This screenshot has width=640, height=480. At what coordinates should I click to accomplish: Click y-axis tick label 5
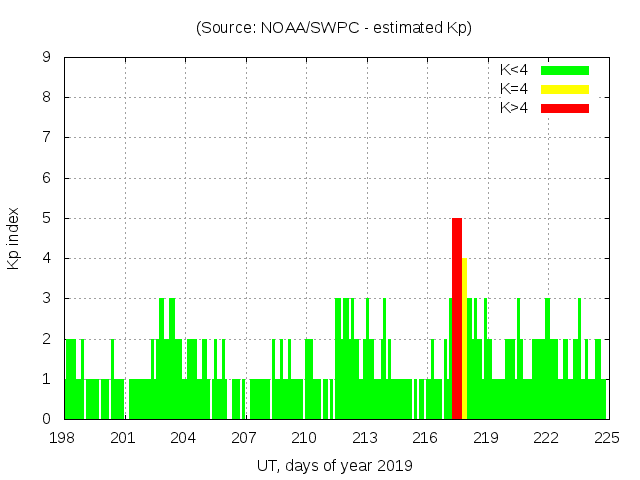pos(46,218)
